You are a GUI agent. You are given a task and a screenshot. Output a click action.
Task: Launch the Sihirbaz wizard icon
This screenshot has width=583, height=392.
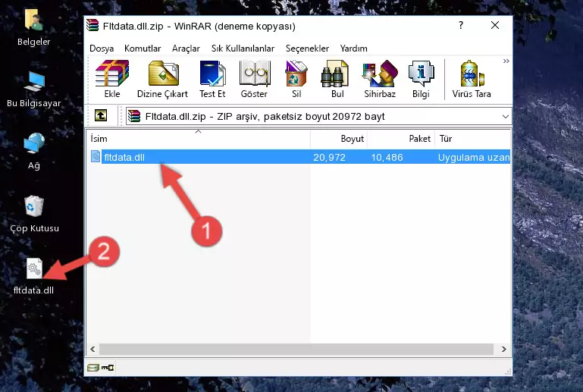[380, 79]
